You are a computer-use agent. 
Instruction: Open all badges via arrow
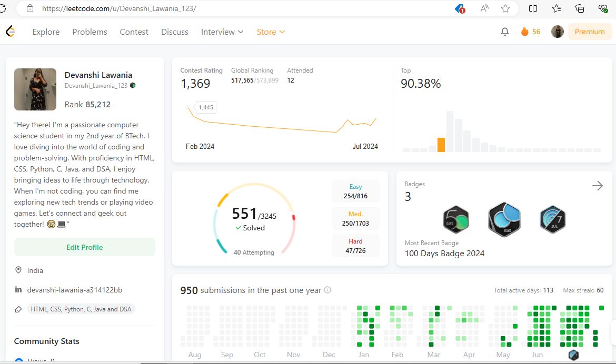click(597, 186)
